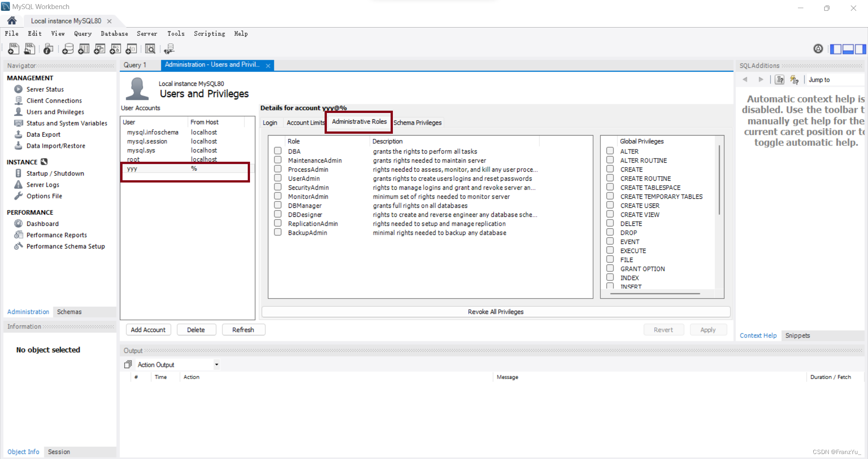Screen dimensions: 868x459
Task: Click the context help forward arrow
Action: point(761,80)
